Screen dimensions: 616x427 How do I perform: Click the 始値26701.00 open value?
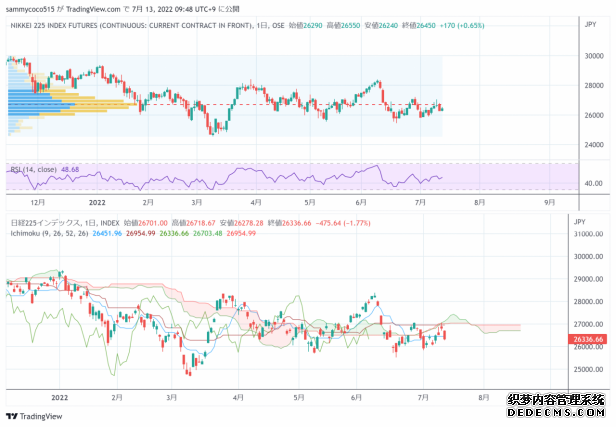[x=146, y=223]
